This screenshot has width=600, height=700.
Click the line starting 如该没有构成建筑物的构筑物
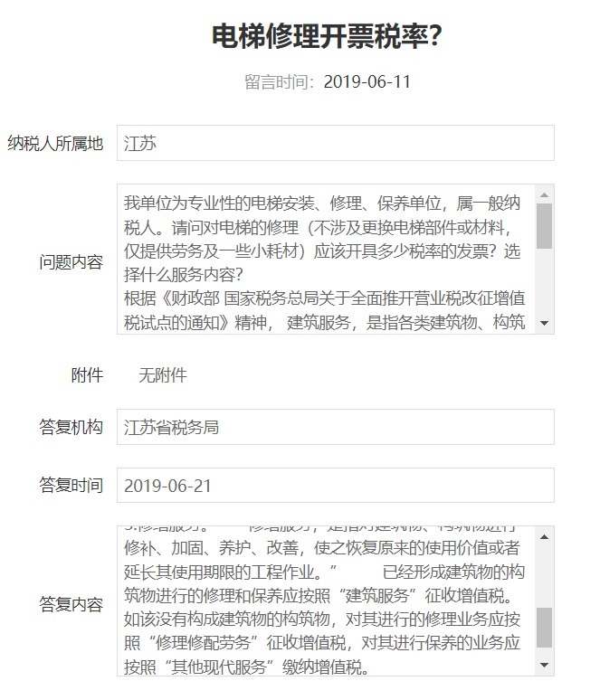pyautogui.click(x=322, y=620)
